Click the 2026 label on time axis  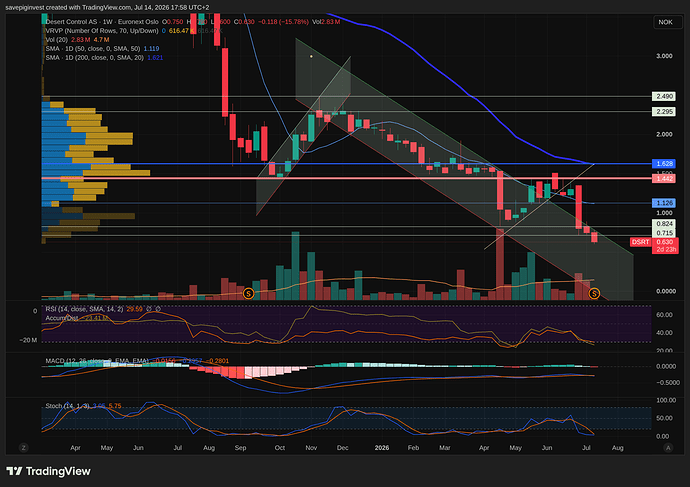tap(382, 448)
